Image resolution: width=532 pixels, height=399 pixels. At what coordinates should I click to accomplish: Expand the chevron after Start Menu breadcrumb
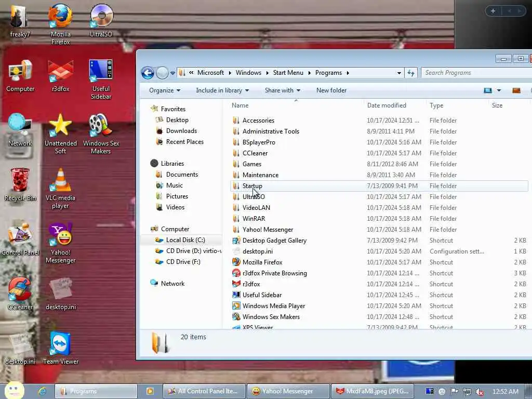309,73
